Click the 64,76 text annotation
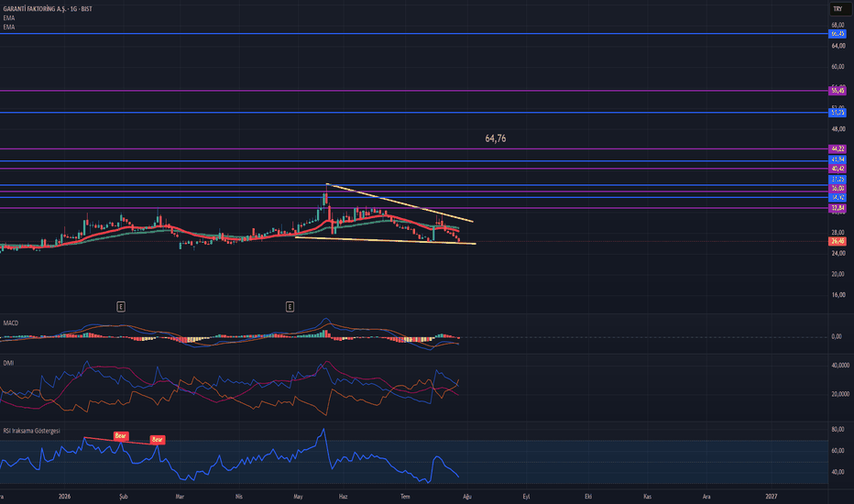The image size is (854, 504). click(496, 138)
